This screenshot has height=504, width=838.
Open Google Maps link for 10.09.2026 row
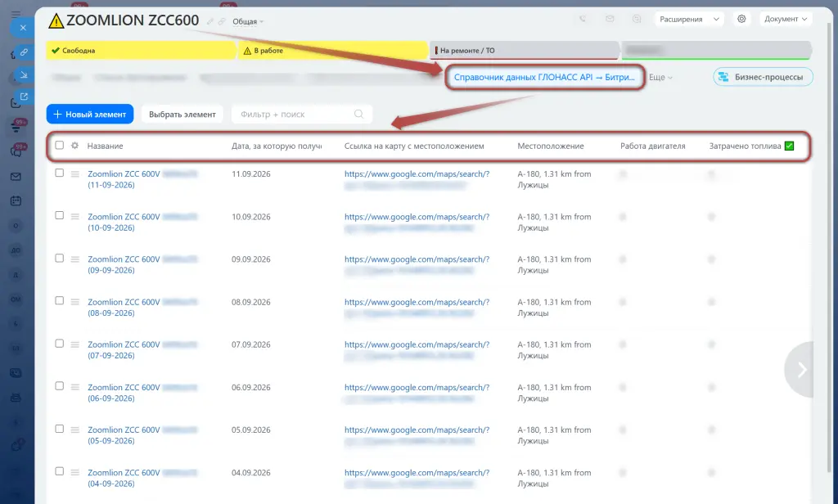[417, 217]
